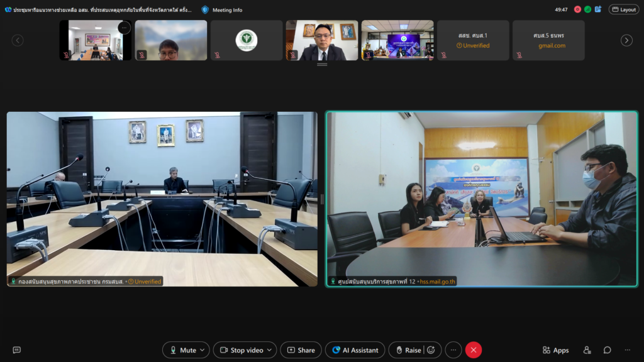
Task: Open the Participants panel
Action: click(587, 350)
